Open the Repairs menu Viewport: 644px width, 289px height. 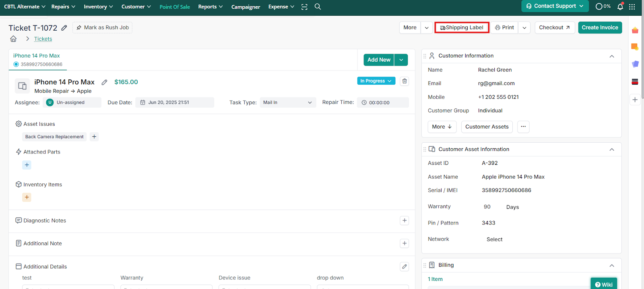(x=63, y=7)
